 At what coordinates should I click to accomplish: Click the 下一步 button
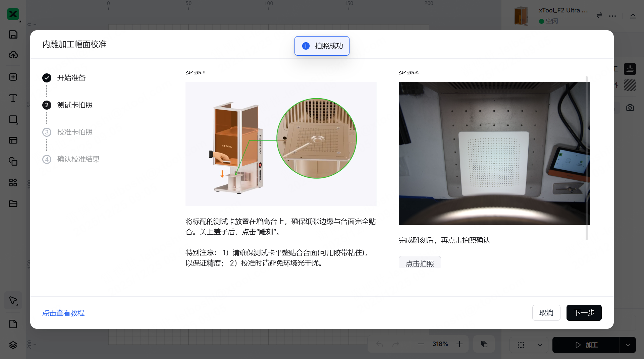point(584,313)
